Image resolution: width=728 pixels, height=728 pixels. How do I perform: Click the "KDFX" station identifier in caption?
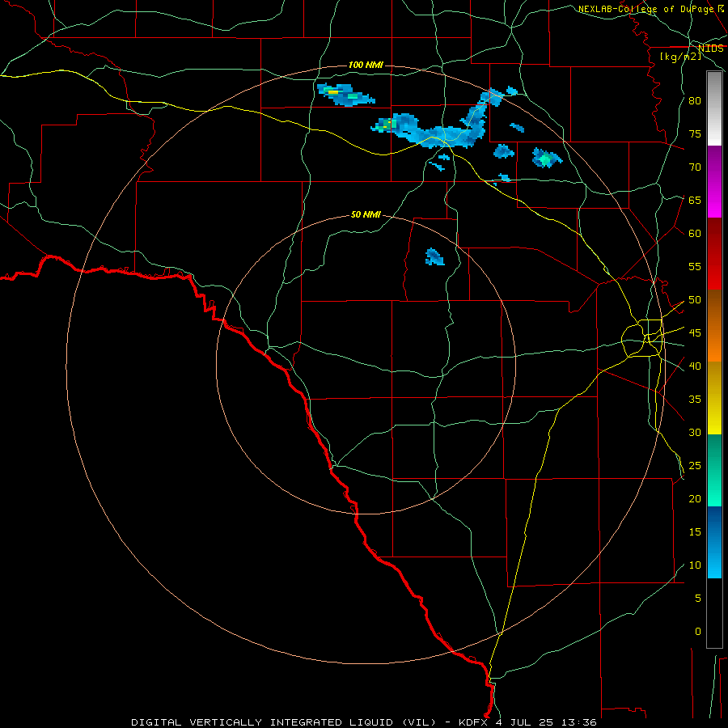475,722
